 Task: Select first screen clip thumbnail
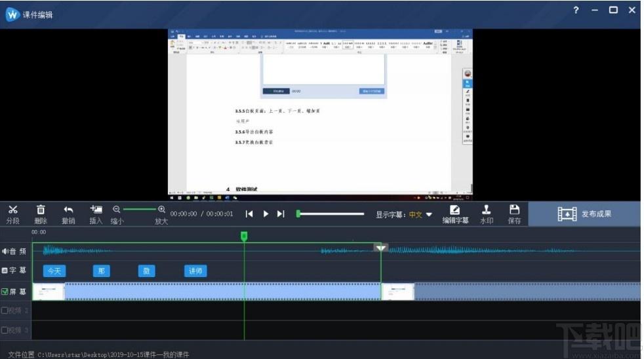(49, 292)
